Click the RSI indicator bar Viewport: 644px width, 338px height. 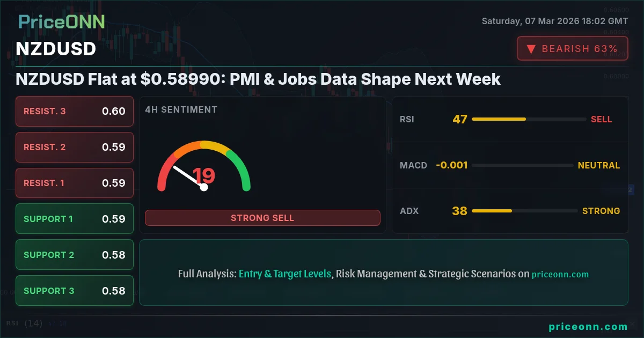tap(529, 119)
